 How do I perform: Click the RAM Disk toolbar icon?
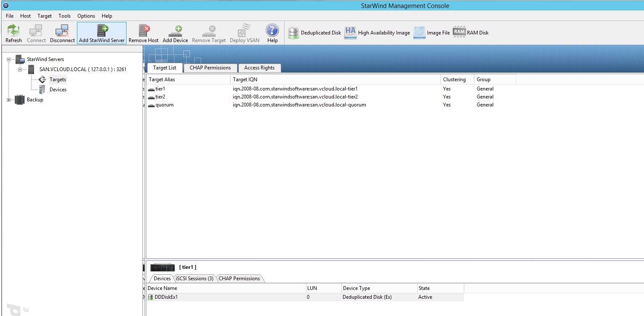click(x=459, y=32)
